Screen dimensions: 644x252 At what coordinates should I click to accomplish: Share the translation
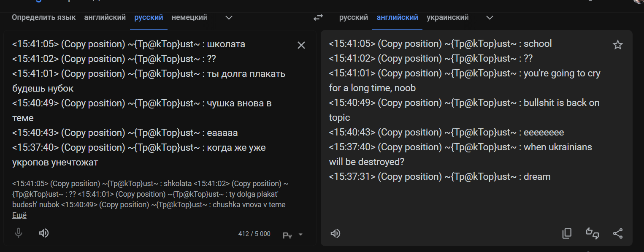617,233
